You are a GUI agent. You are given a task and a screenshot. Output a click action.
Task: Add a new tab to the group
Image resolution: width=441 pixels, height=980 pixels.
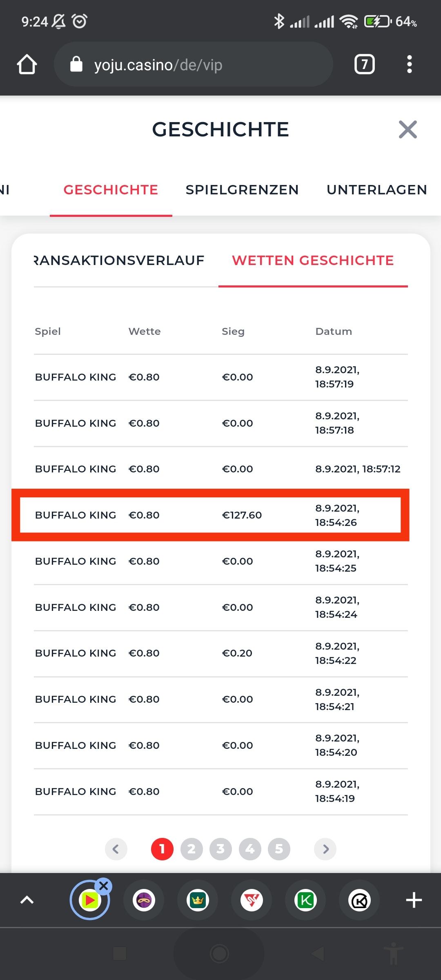[414, 900]
